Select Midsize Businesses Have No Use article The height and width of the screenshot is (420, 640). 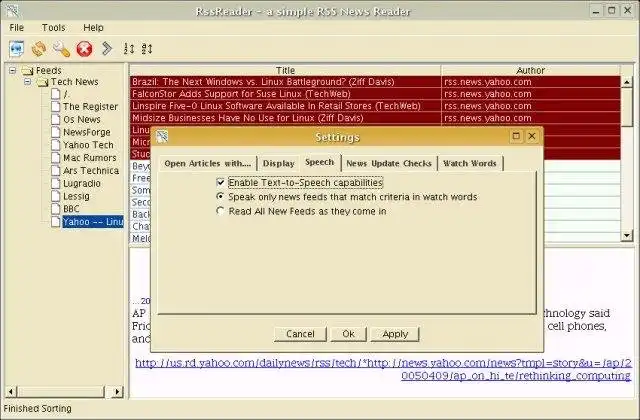tap(375, 118)
